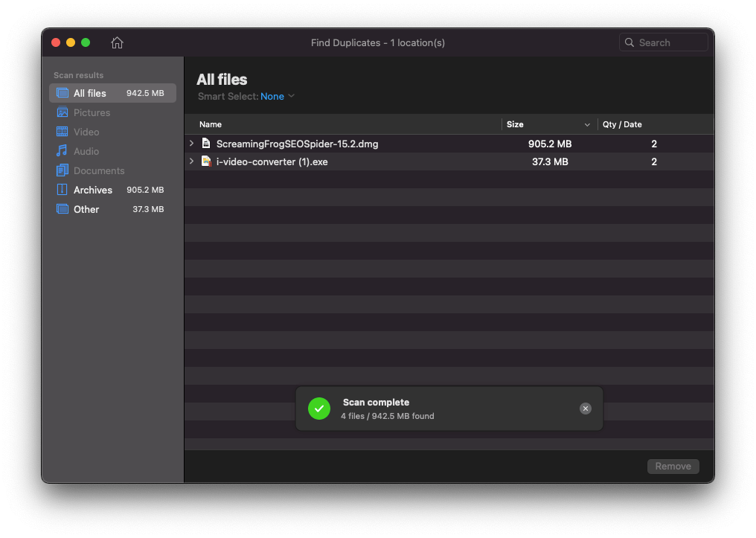Select All files in sidebar
The image size is (756, 538).
pyautogui.click(x=112, y=93)
